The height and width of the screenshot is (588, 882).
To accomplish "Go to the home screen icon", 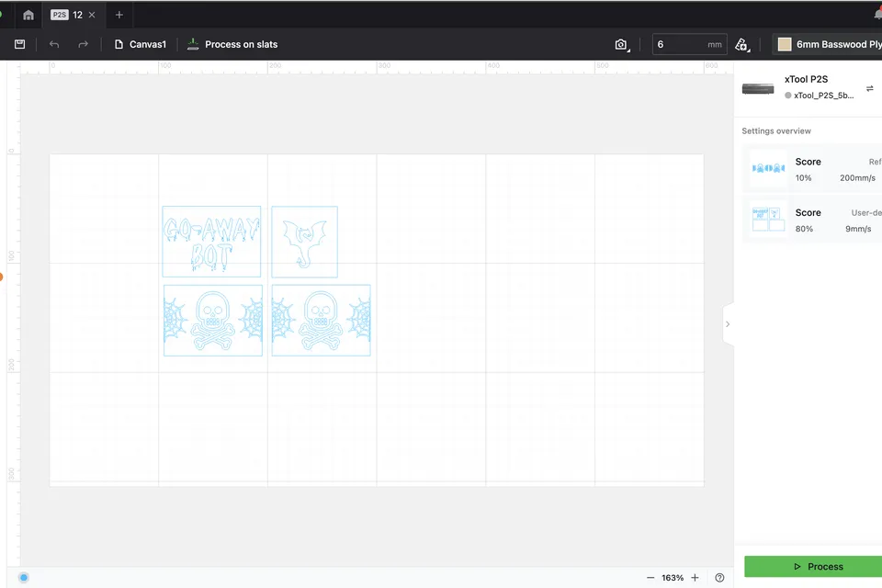I will [x=28, y=16].
